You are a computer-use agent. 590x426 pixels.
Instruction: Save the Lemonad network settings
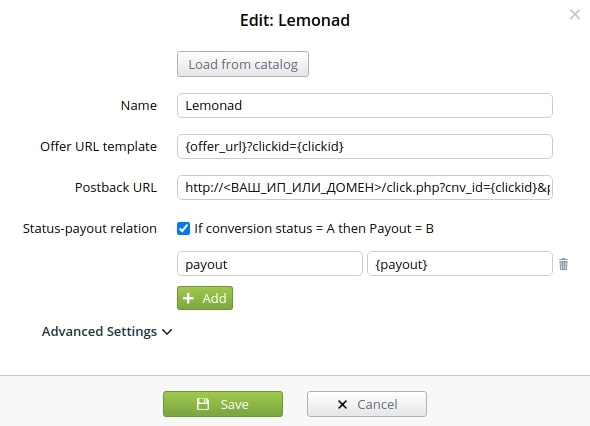click(223, 404)
